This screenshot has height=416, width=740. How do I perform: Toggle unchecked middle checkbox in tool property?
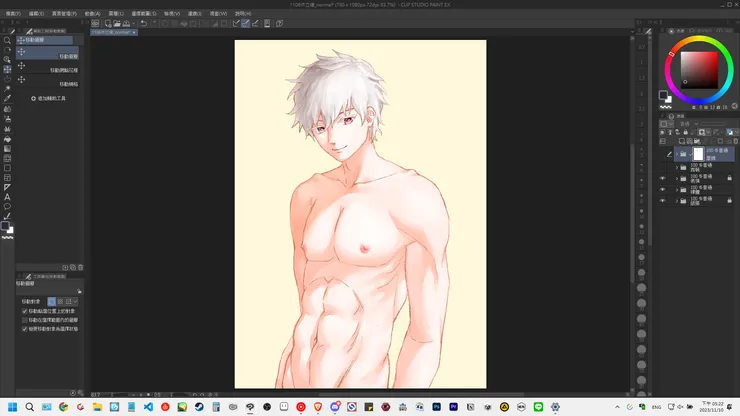coord(25,320)
